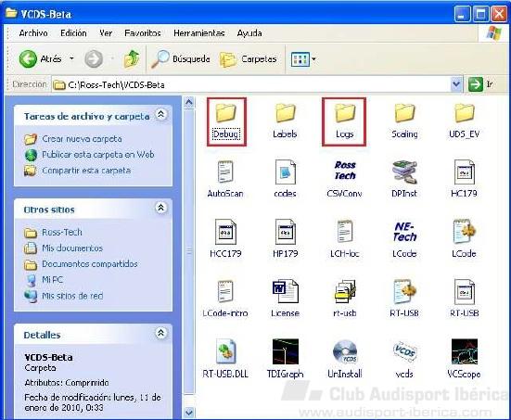Click the Mis documentos link

(72, 248)
